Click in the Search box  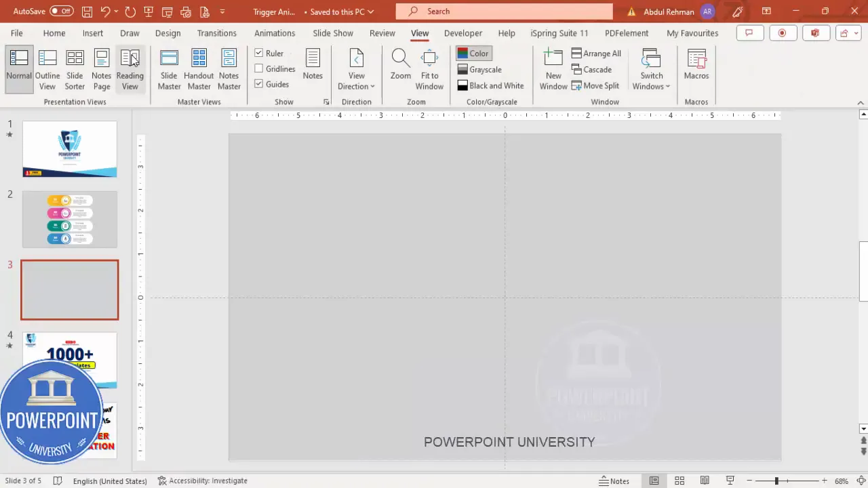coord(504,12)
